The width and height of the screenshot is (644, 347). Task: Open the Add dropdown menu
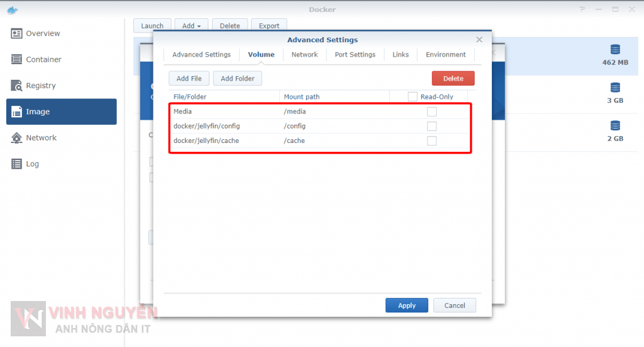191,26
